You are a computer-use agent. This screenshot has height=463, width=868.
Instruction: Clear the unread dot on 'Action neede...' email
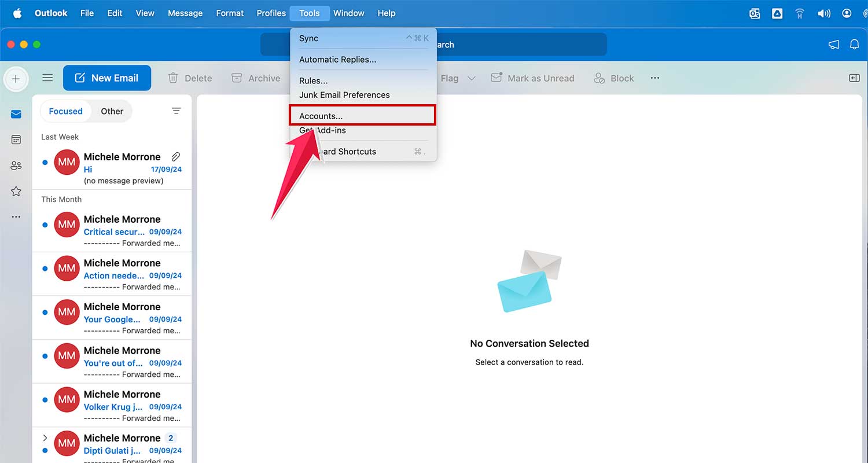pos(45,268)
